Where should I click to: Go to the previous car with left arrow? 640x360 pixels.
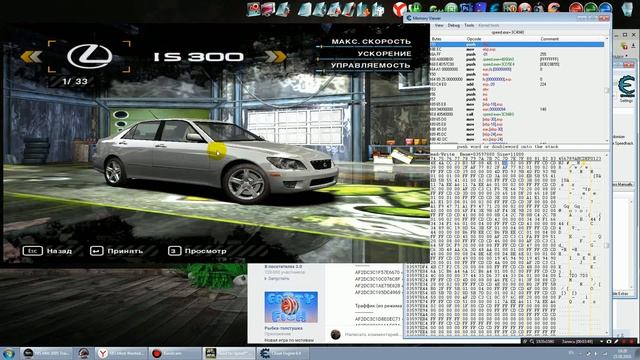pos(31,57)
